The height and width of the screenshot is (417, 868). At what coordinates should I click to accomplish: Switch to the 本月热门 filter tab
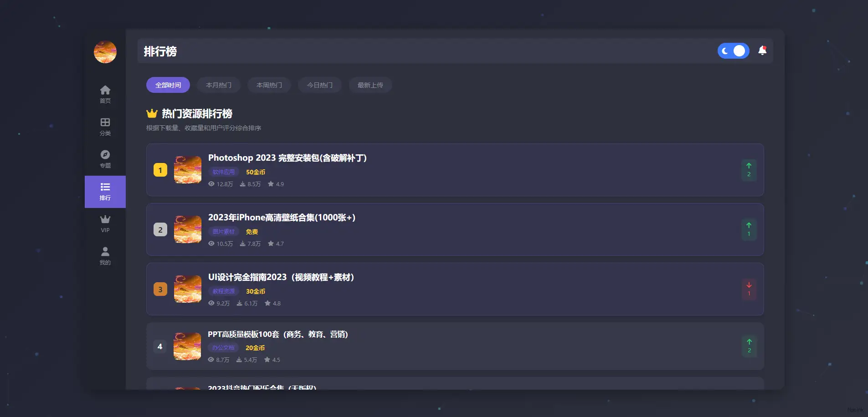coord(218,85)
